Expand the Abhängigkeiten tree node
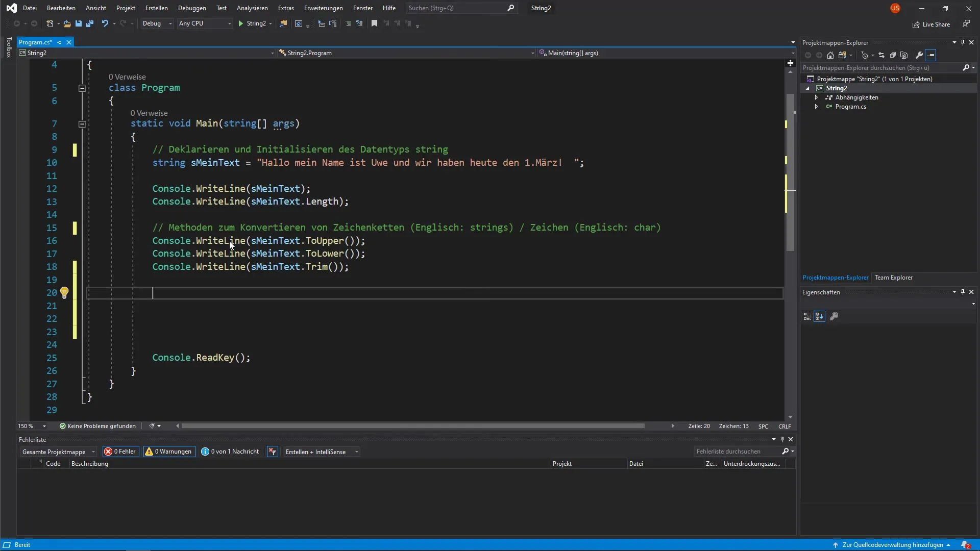 click(816, 97)
